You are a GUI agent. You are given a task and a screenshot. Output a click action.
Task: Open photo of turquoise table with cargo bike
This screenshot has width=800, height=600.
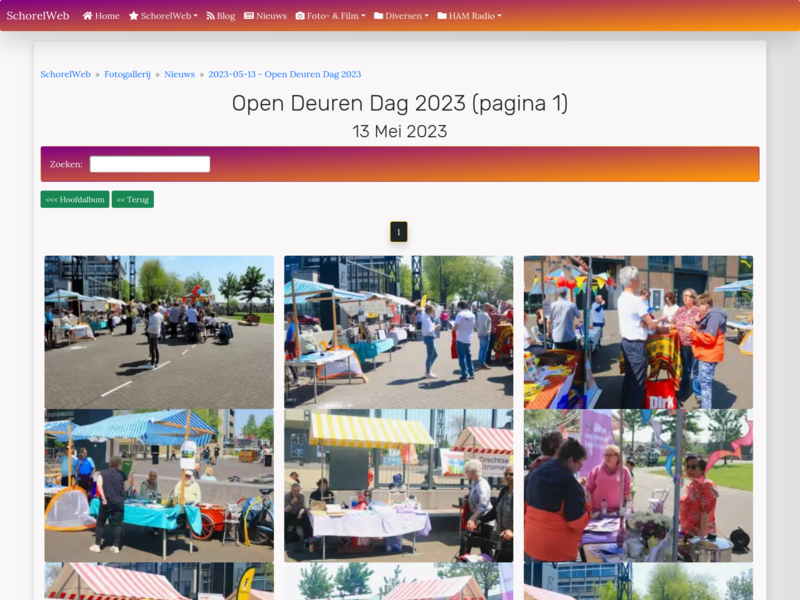coord(159,486)
